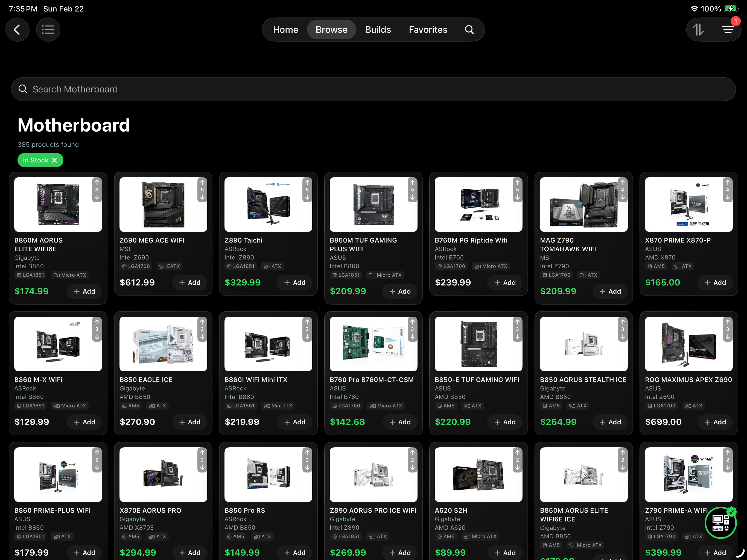
Task: Open sort options arrows icon
Action: pyautogui.click(x=698, y=30)
